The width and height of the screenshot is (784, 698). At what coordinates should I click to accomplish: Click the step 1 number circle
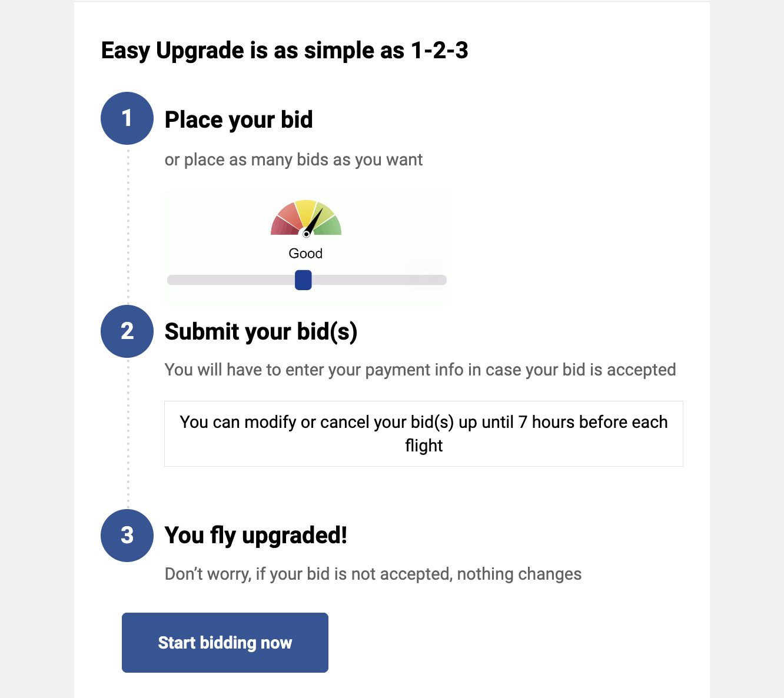coord(127,118)
